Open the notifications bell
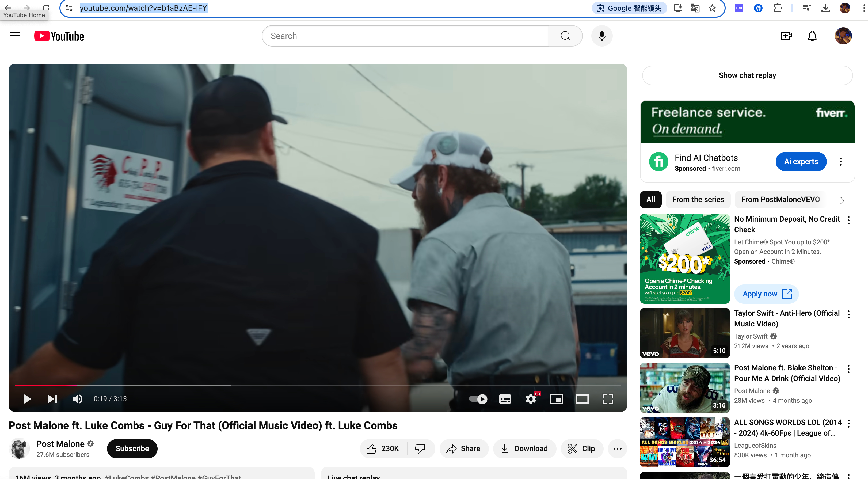The width and height of the screenshot is (868, 479). click(x=812, y=36)
